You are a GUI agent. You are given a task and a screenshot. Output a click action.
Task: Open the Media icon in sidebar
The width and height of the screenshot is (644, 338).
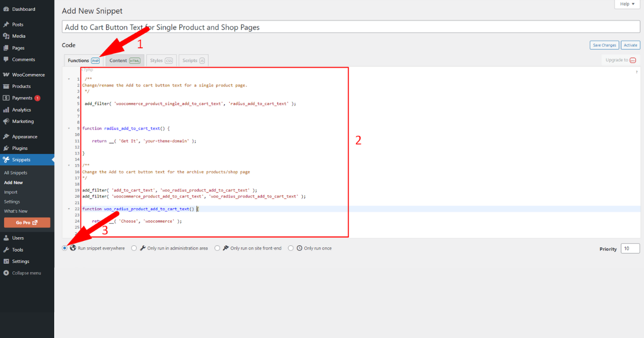(x=6, y=36)
